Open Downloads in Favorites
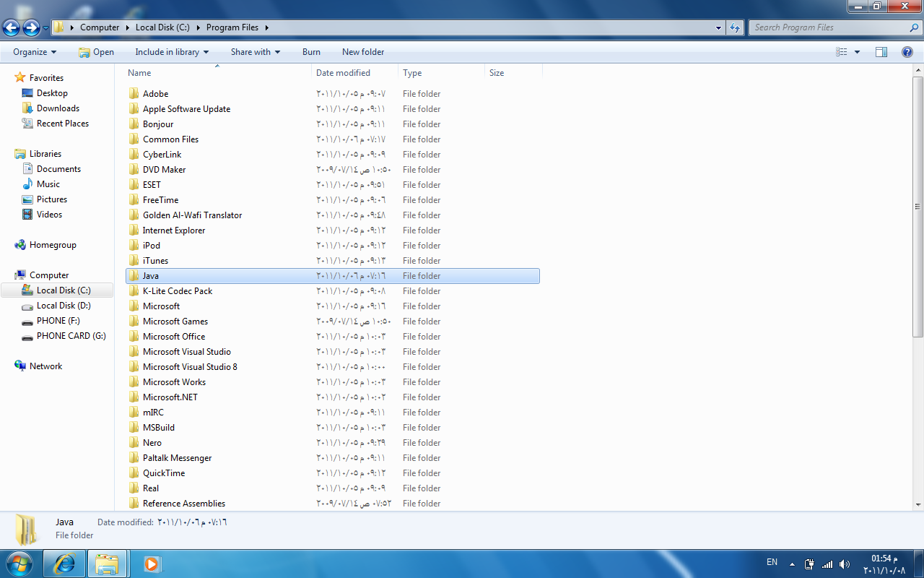Viewport: 924px width, 578px height. 58,108
